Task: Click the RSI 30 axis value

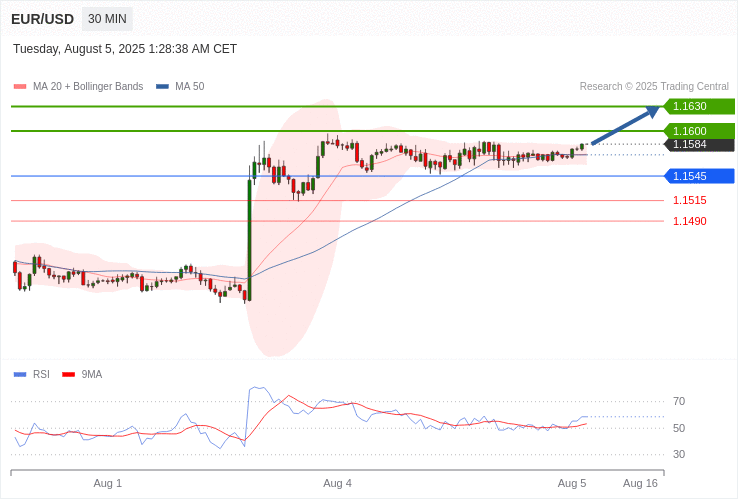Action: [679, 454]
